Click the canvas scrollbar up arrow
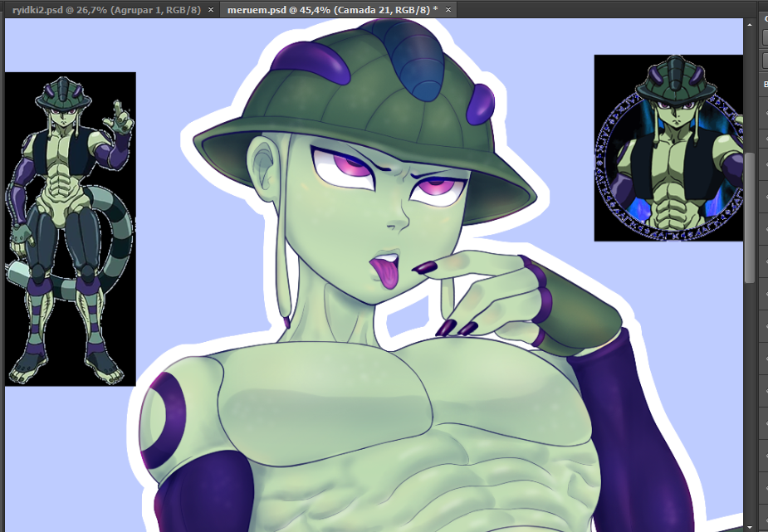Screen dimensions: 768x532 (x=748, y=26)
